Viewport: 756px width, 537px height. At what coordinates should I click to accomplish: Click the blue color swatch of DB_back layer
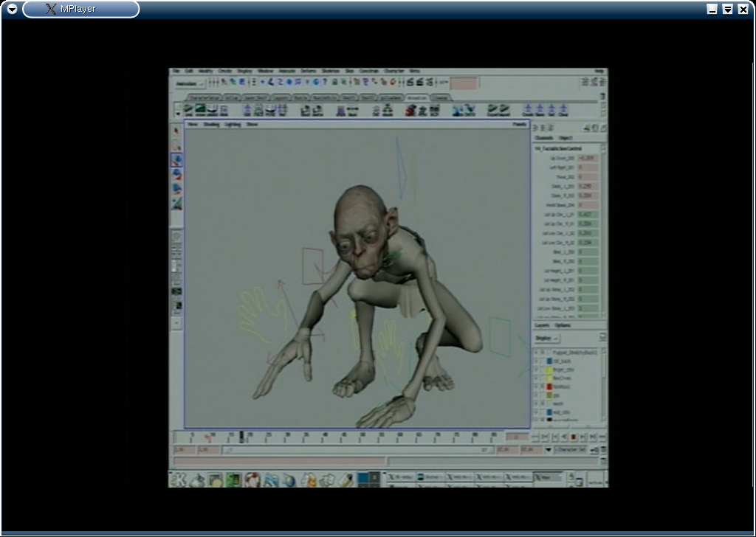click(x=549, y=361)
